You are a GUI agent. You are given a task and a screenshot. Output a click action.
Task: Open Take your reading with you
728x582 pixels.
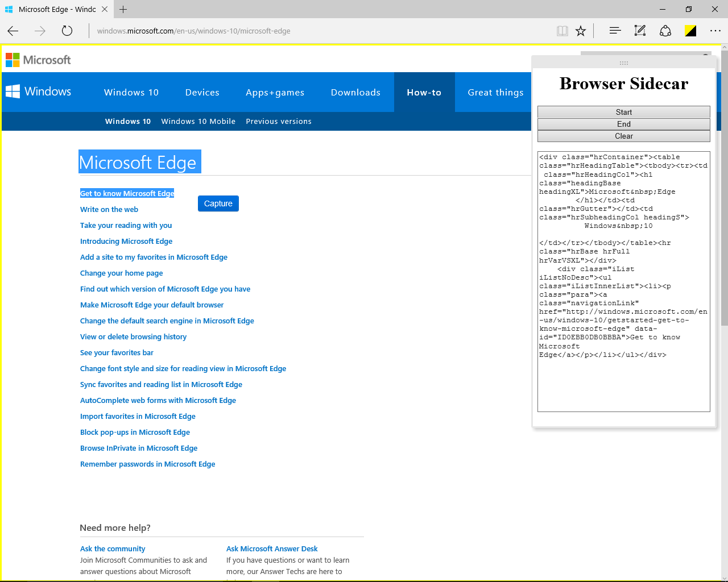(x=126, y=225)
